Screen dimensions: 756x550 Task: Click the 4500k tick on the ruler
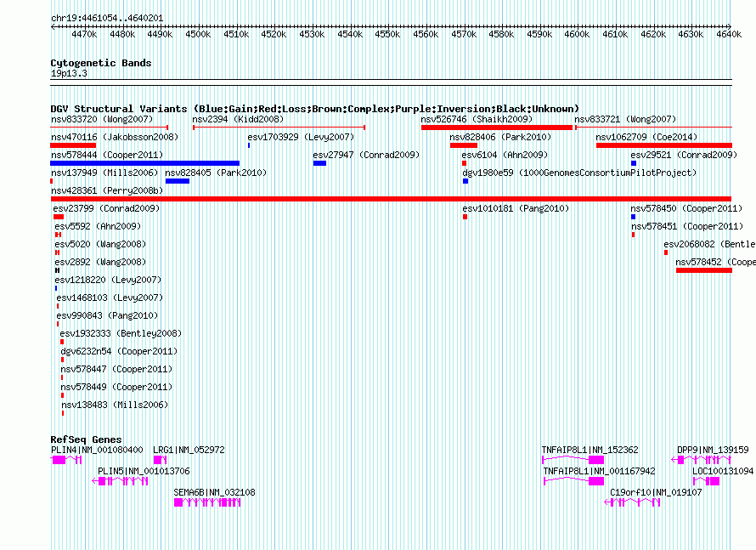(x=198, y=34)
